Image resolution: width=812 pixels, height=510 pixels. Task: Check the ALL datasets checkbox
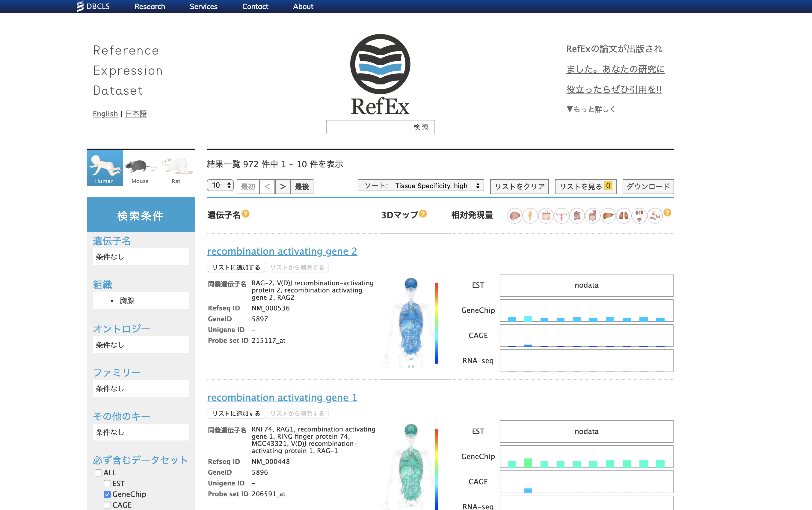point(98,473)
